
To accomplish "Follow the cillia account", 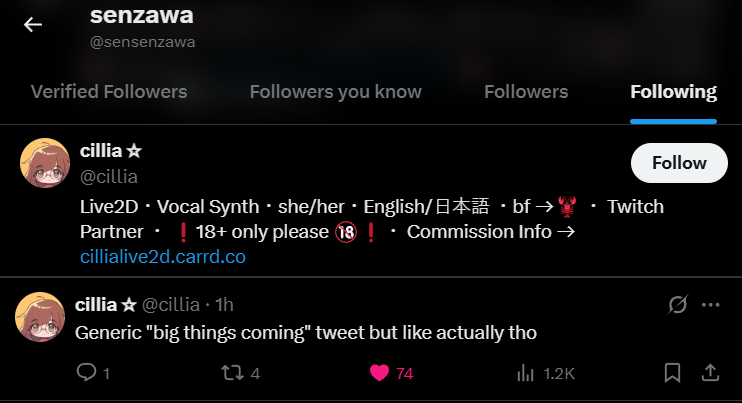I will 679,163.
